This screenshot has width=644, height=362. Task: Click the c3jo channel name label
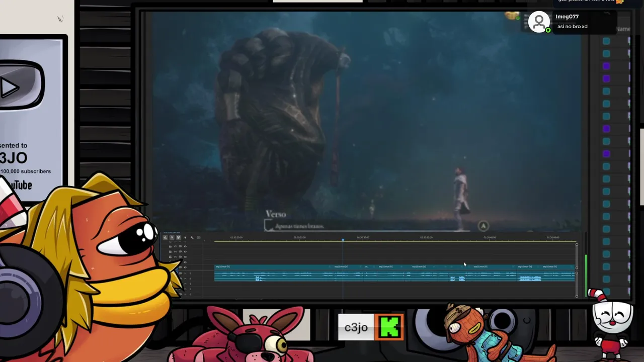pyautogui.click(x=356, y=328)
